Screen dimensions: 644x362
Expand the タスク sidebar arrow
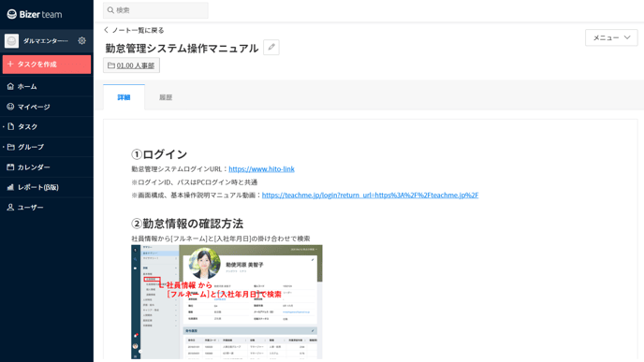tap(4, 127)
